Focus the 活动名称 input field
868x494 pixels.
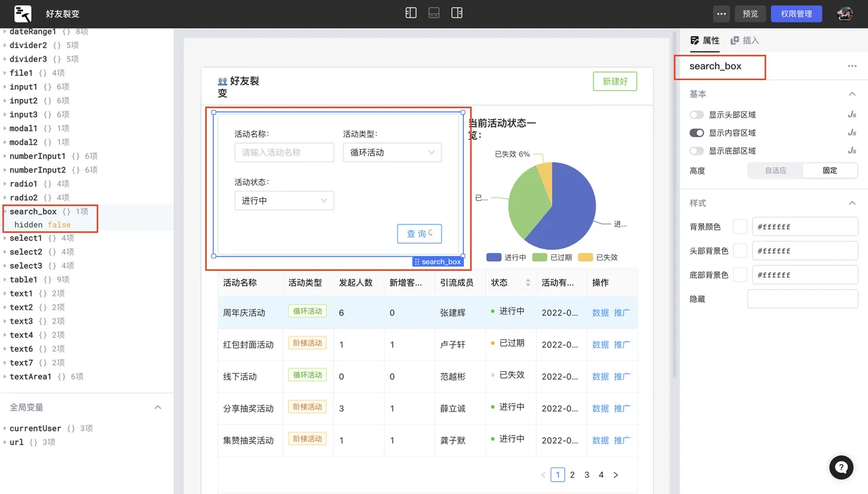click(x=284, y=153)
